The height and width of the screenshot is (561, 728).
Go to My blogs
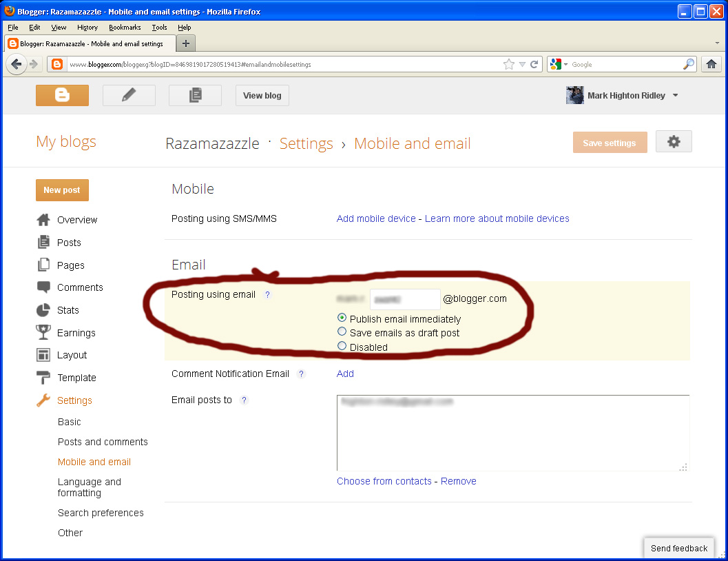[66, 141]
